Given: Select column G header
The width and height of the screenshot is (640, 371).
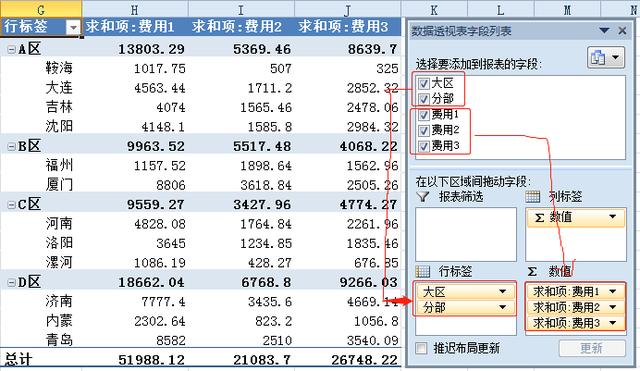Looking at the screenshot, I should click(x=41, y=9).
